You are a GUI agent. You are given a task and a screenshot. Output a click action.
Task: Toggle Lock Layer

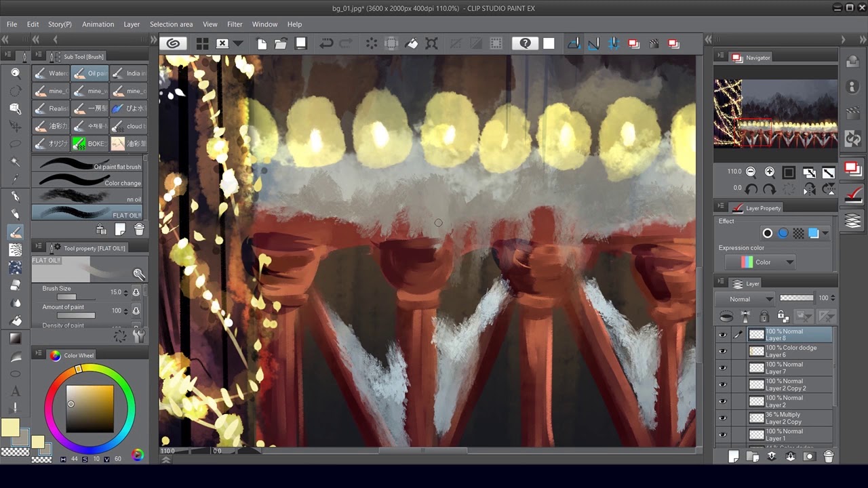[x=764, y=317]
